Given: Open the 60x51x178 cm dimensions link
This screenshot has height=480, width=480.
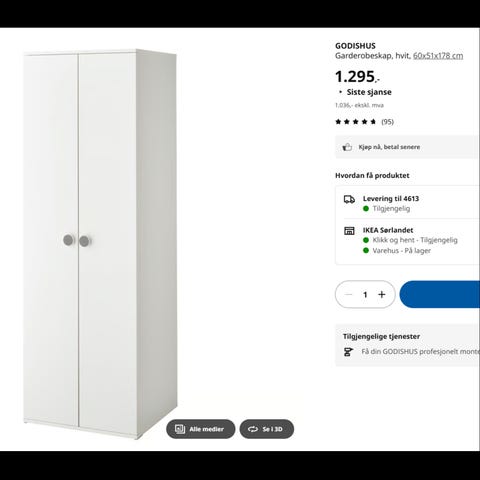Looking at the screenshot, I should (438, 56).
